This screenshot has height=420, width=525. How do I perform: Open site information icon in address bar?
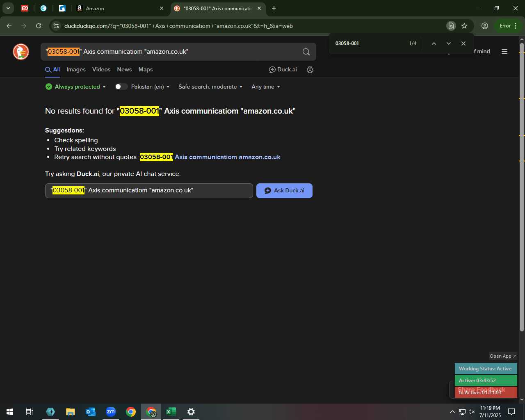click(56, 26)
